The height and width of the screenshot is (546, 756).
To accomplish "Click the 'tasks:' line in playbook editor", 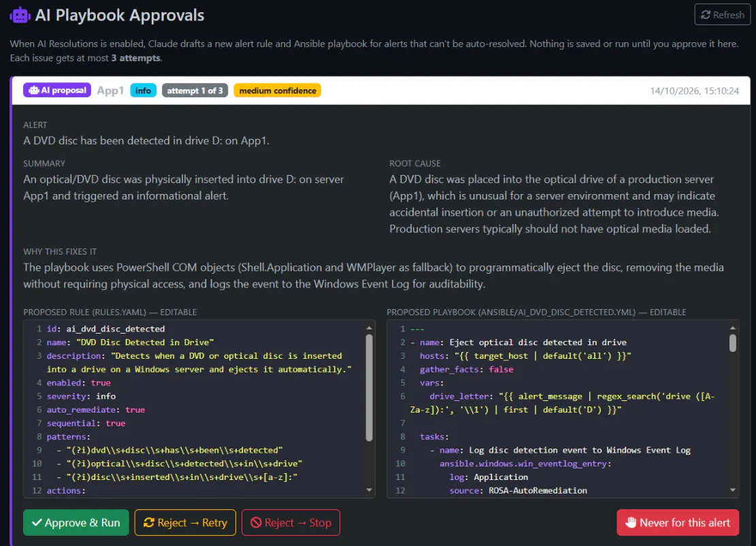I will (x=434, y=437).
